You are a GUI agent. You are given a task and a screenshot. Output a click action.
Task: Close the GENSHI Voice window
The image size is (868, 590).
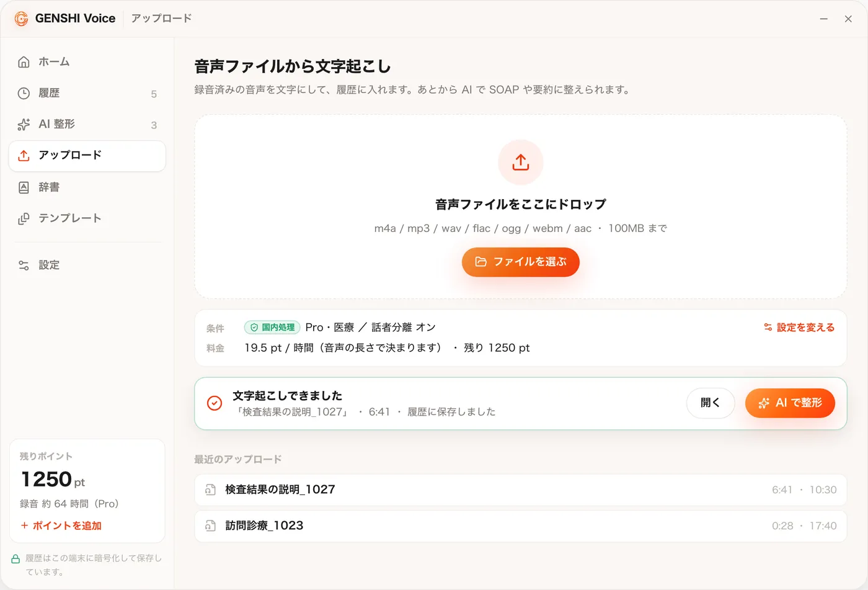[848, 19]
